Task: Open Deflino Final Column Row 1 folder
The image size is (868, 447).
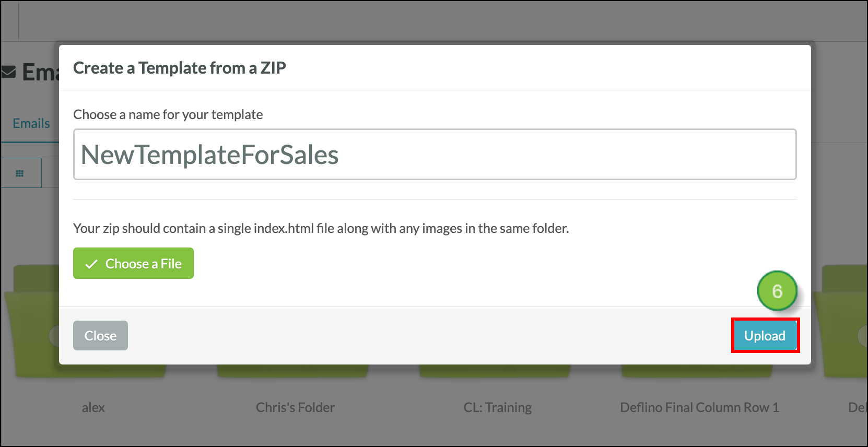Action: click(699, 407)
